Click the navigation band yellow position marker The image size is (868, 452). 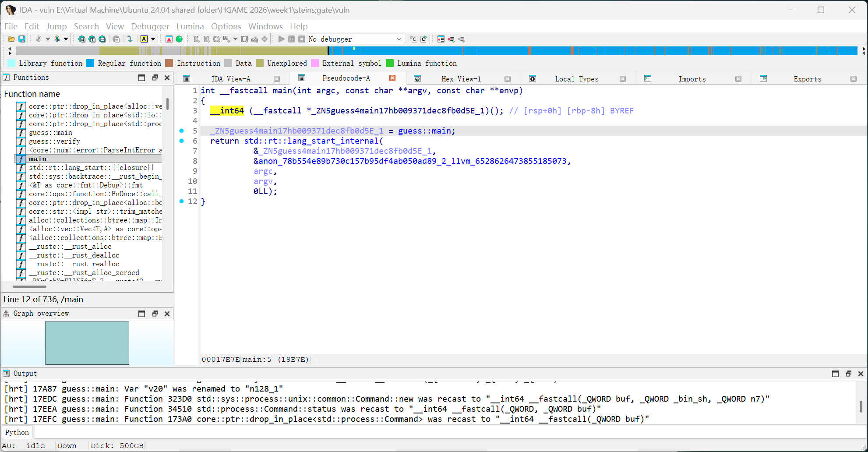pyautogui.click(x=354, y=49)
